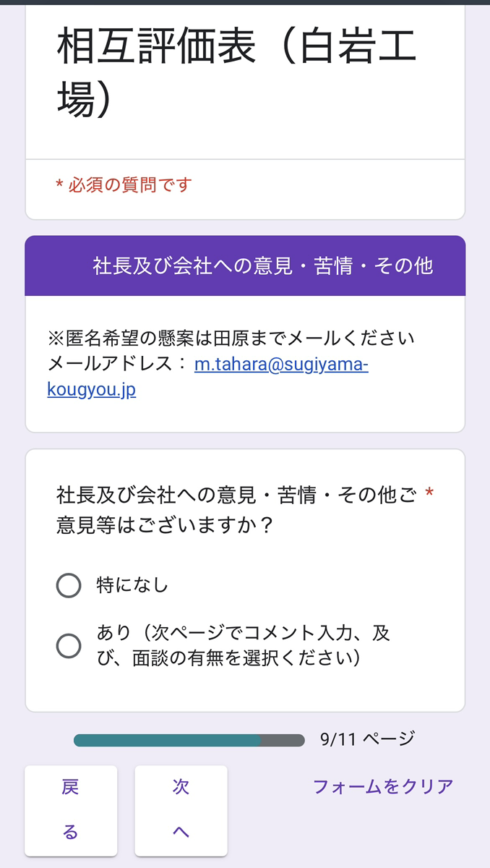Choose the あり radio button option

(69, 645)
